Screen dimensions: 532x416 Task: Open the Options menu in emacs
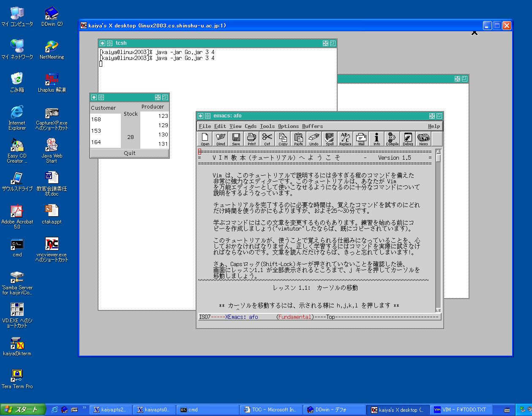pyautogui.click(x=289, y=126)
